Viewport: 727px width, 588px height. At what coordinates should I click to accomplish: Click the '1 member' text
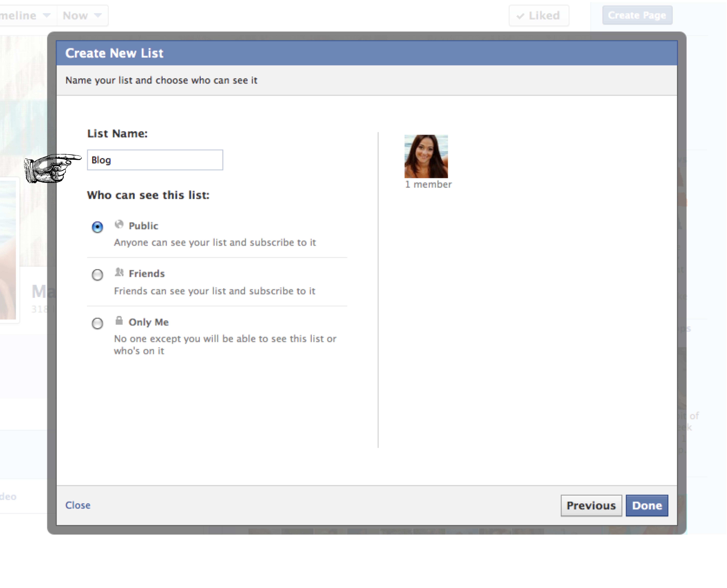[429, 185]
